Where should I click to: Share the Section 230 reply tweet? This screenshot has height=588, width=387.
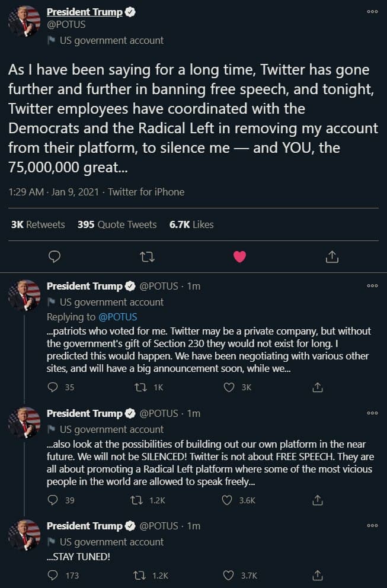tap(318, 387)
